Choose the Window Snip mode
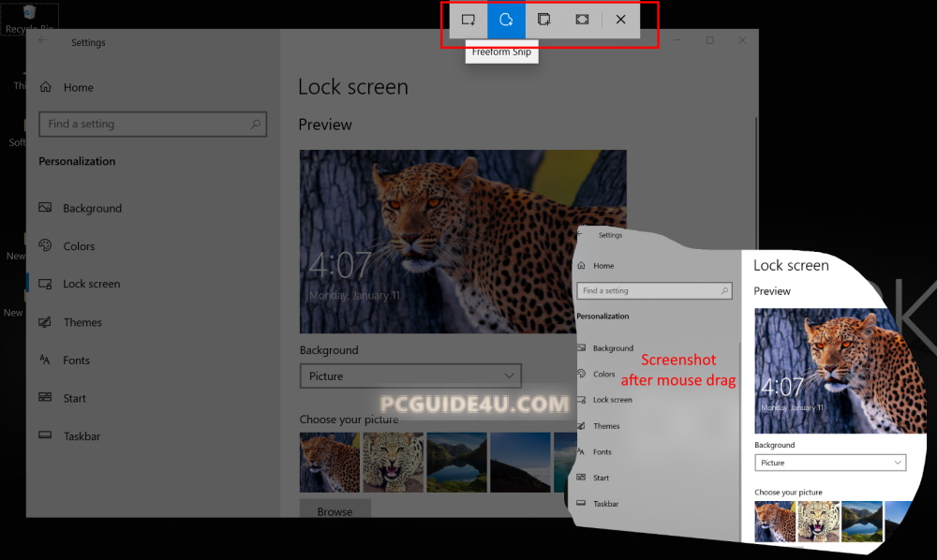This screenshot has width=937, height=560. pyautogui.click(x=544, y=20)
